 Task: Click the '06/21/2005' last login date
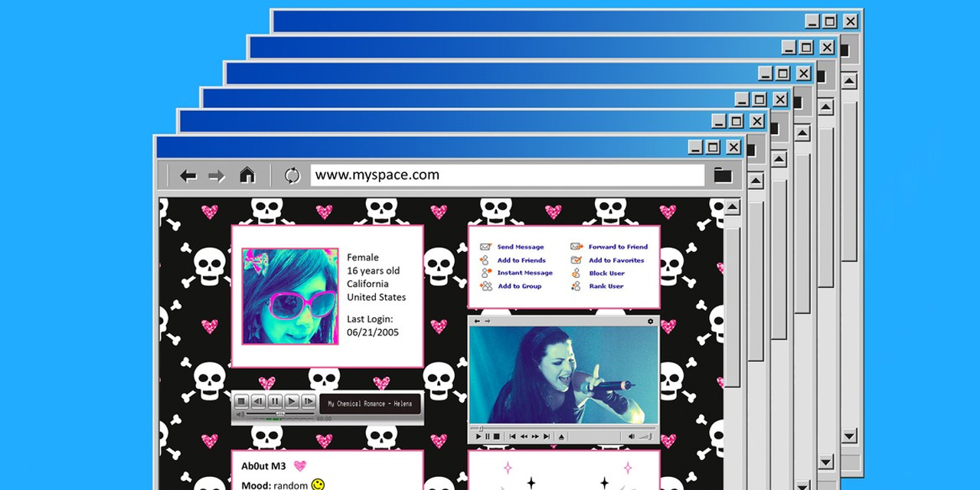pyautogui.click(x=373, y=332)
